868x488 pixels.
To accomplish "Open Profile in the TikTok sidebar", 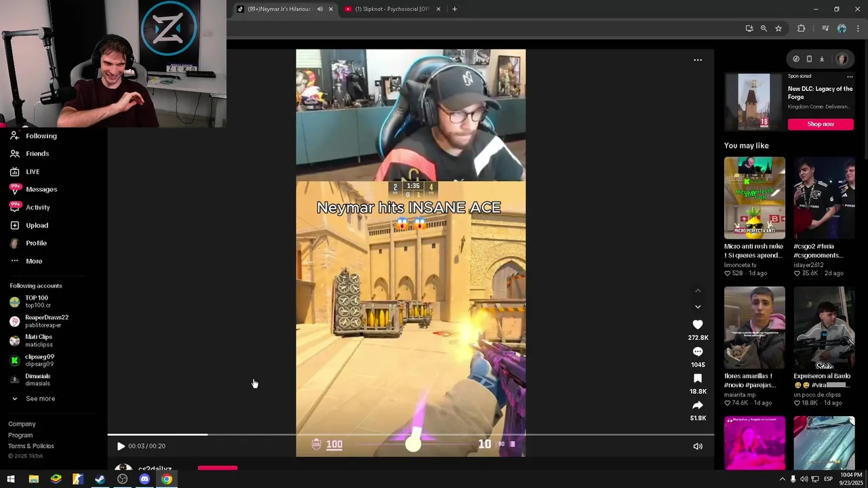I will click(36, 243).
